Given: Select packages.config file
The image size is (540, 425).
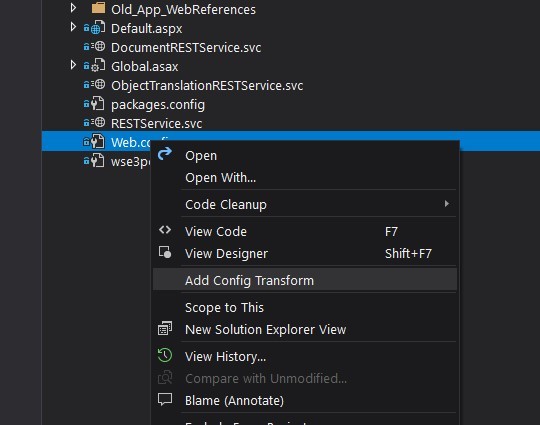Looking at the screenshot, I should pyautogui.click(x=158, y=104).
